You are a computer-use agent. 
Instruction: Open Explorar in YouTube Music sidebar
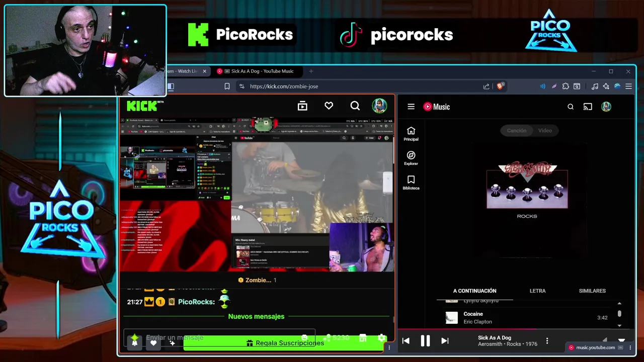click(411, 158)
